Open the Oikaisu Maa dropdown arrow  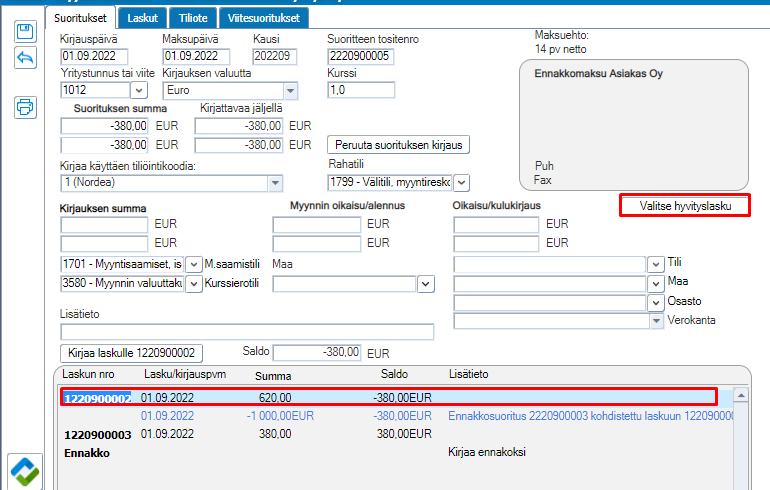[656, 284]
